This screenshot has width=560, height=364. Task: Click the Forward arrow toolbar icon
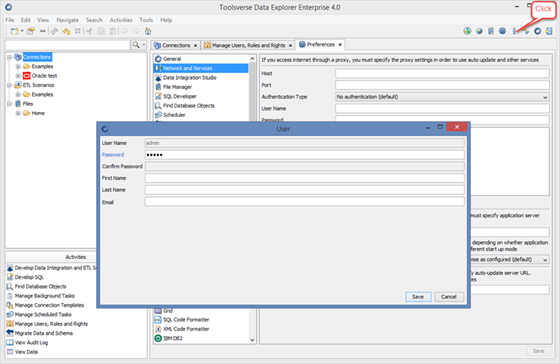[x=136, y=31]
